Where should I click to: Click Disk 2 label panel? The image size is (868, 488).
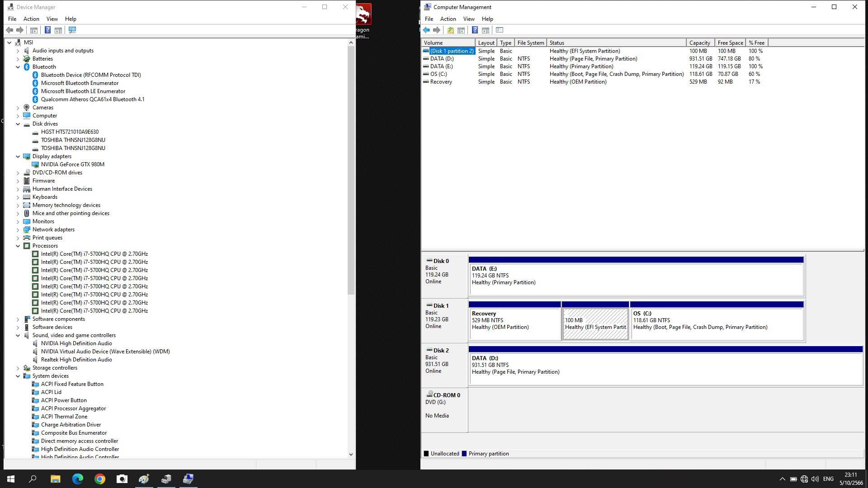point(444,365)
